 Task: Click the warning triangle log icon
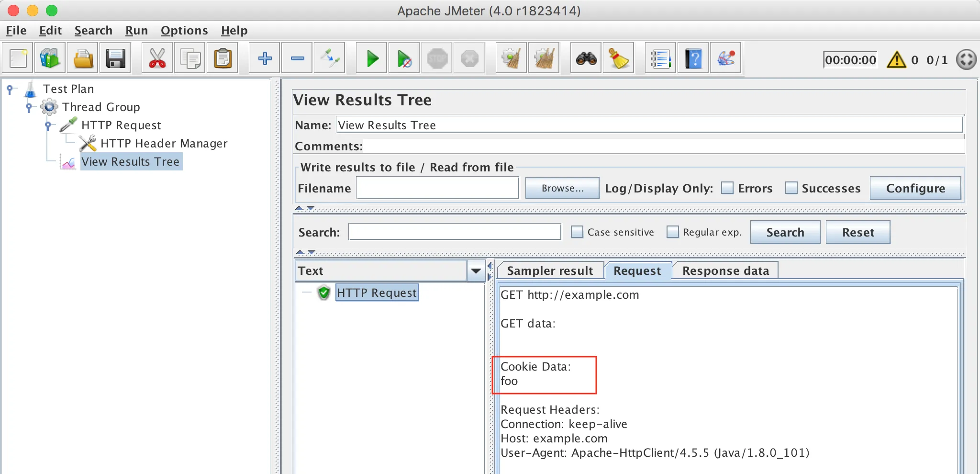tap(896, 60)
